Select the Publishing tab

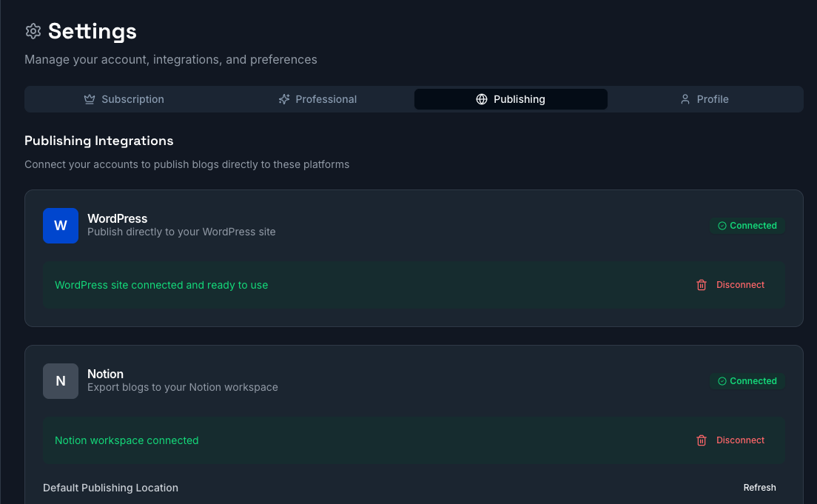coord(511,99)
